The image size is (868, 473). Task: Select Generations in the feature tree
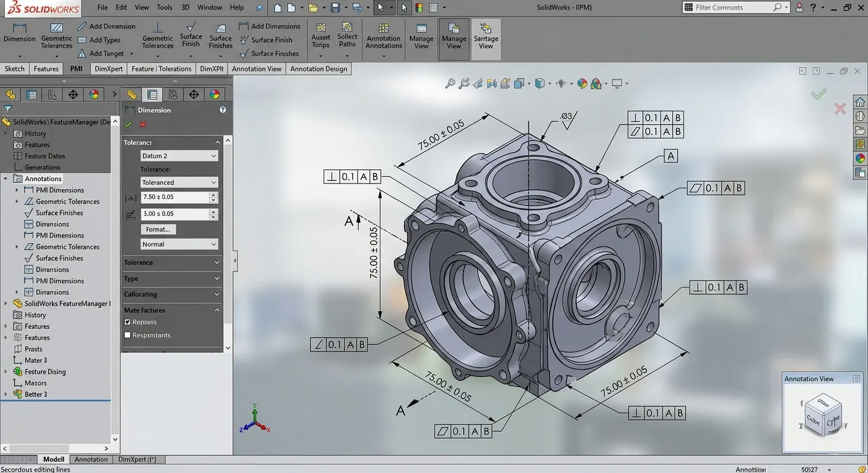[43, 168]
